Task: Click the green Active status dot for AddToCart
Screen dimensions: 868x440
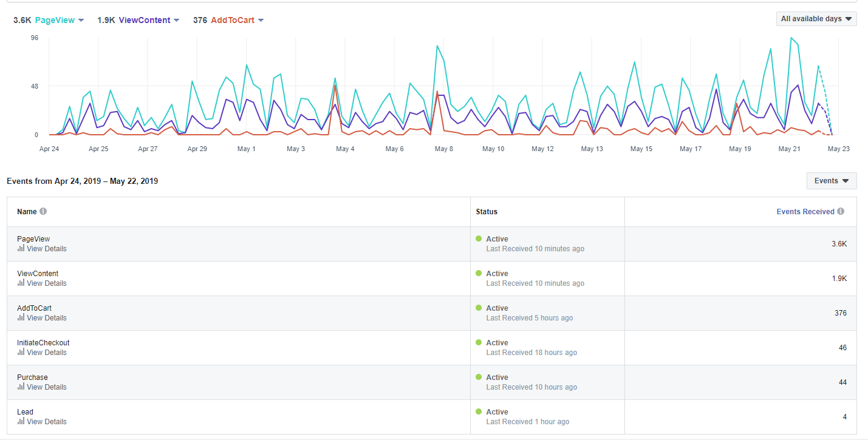Action: [479, 308]
